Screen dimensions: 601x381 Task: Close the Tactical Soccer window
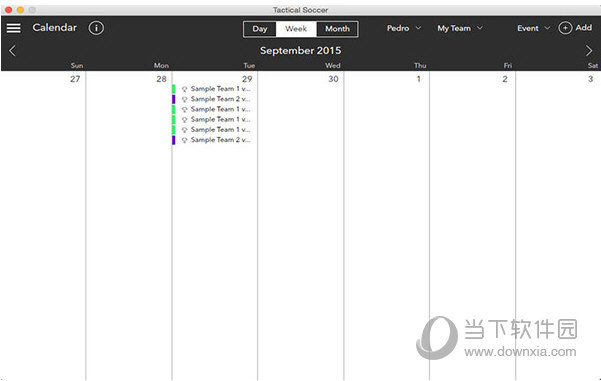pos(9,10)
